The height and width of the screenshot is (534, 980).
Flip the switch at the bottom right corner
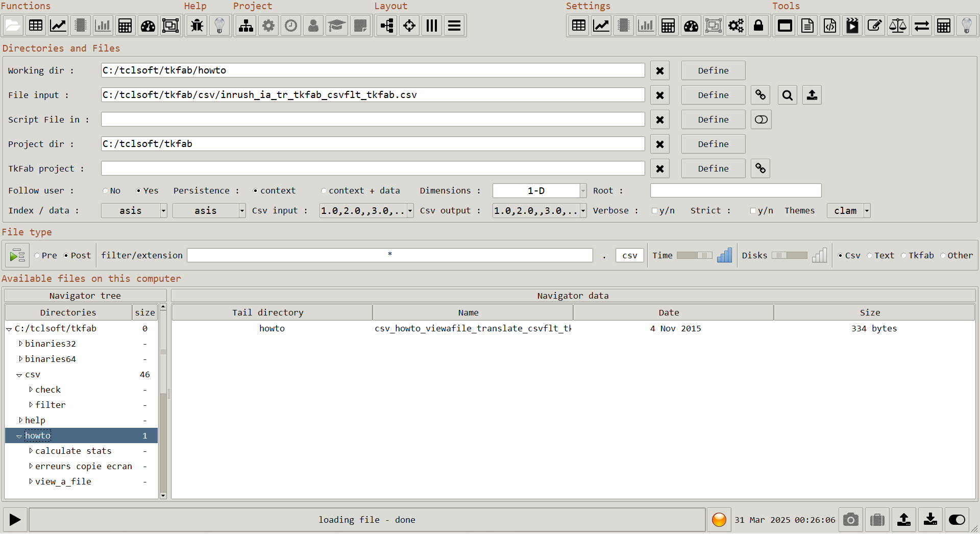(x=957, y=520)
